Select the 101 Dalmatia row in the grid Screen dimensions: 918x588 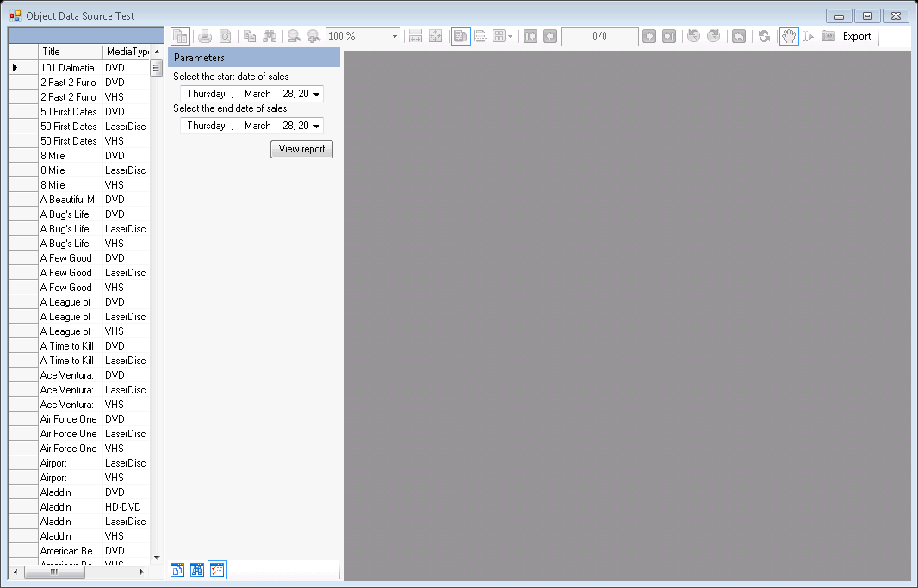[67, 67]
